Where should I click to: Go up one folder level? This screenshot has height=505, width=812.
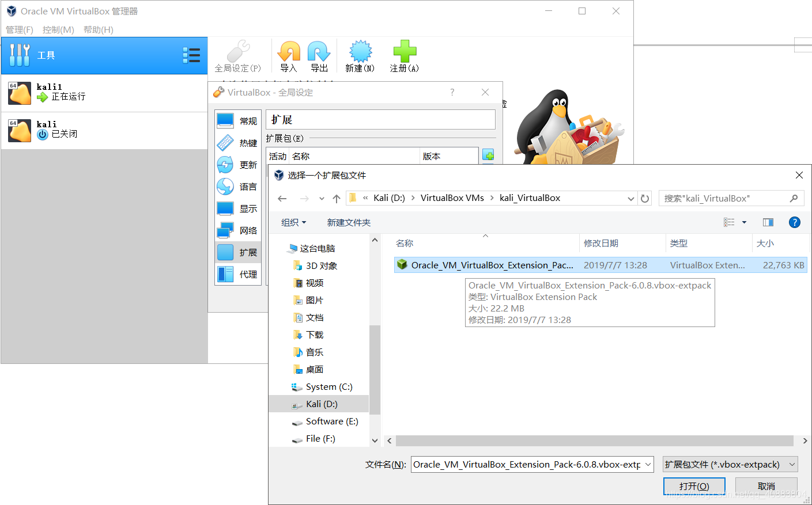click(x=337, y=199)
